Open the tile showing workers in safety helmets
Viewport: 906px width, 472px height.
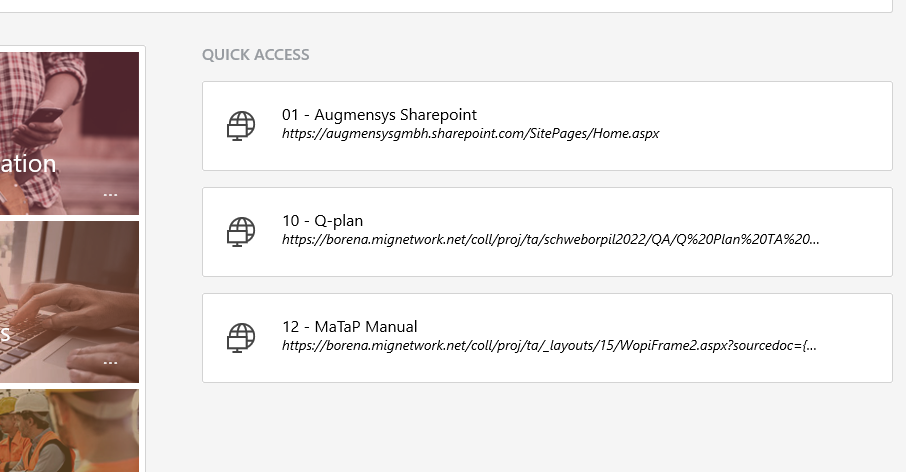coord(70,430)
